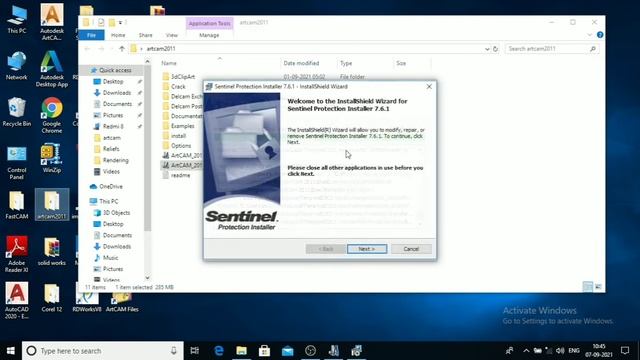640x360 pixels.
Task: Open the Network desktop icon
Action: click(x=17, y=66)
